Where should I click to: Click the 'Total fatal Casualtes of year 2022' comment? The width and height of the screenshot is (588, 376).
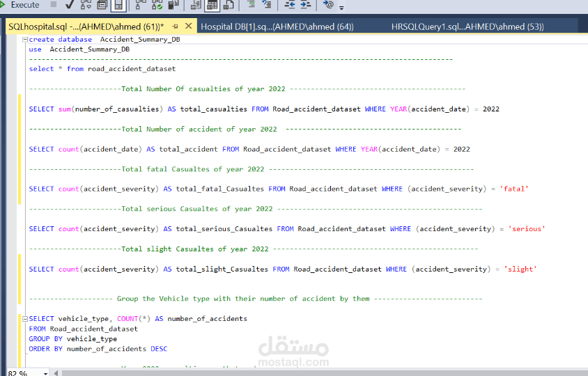(193, 169)
